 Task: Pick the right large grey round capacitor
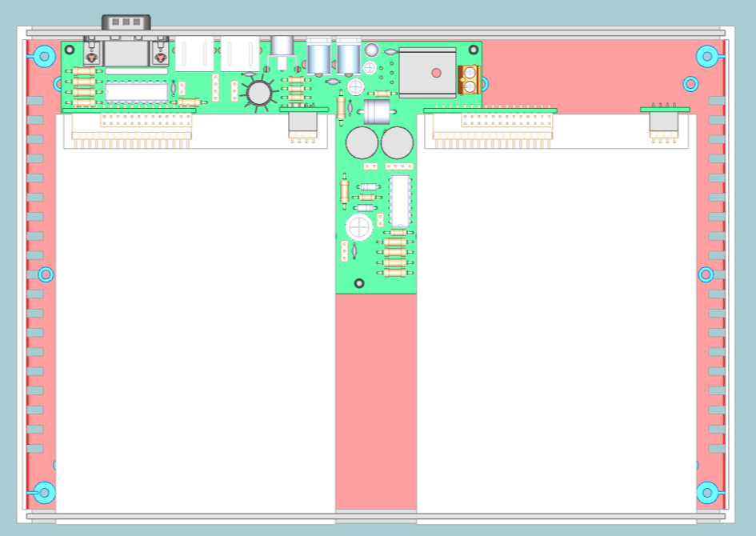[398, 142]
